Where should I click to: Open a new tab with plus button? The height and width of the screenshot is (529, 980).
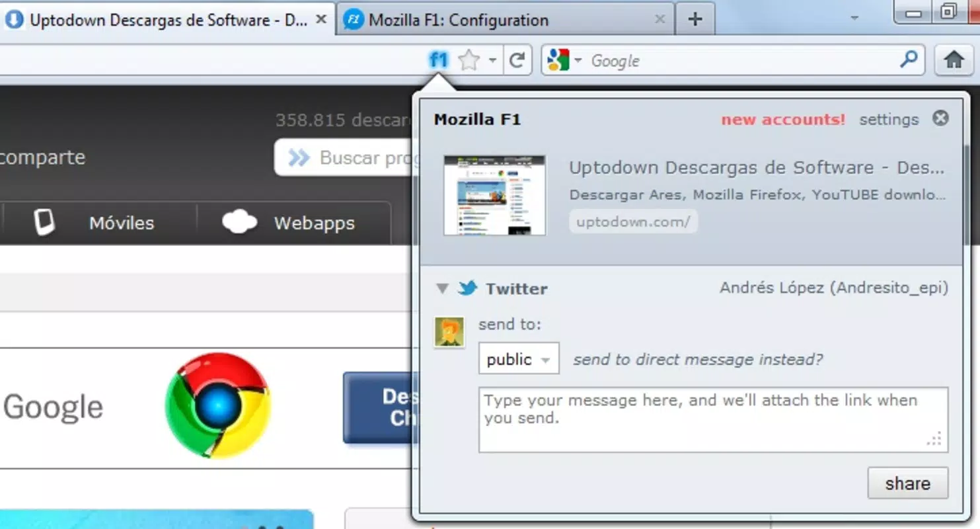(695, 19)
